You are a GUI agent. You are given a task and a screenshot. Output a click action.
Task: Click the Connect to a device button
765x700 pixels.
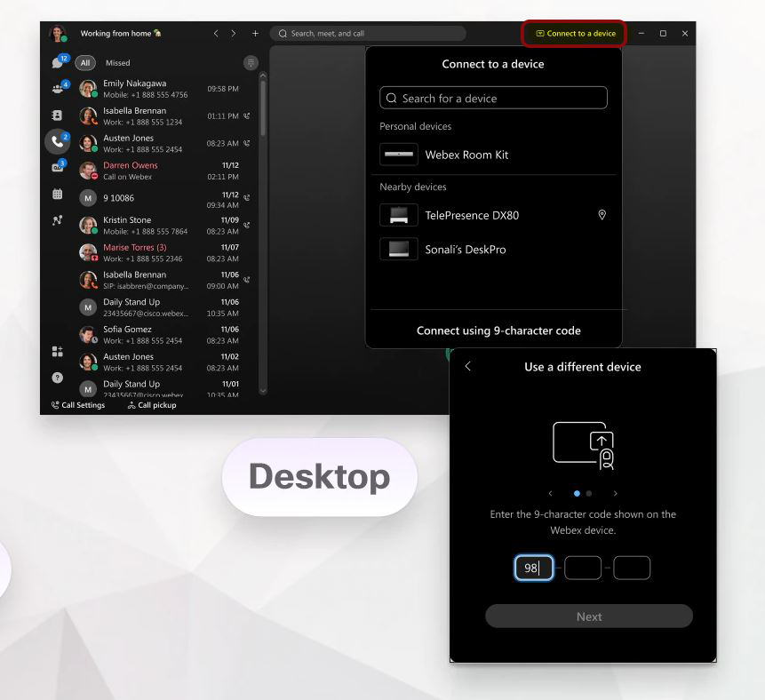pyautogui.click(x=575, y=34)
